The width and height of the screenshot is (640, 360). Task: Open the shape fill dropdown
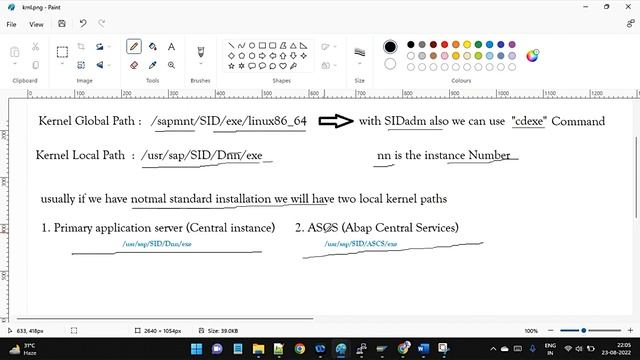coord(335,65)
